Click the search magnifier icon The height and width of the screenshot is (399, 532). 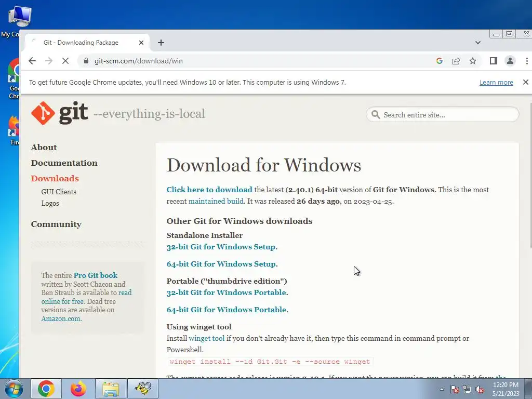click(x=376, y=115)
